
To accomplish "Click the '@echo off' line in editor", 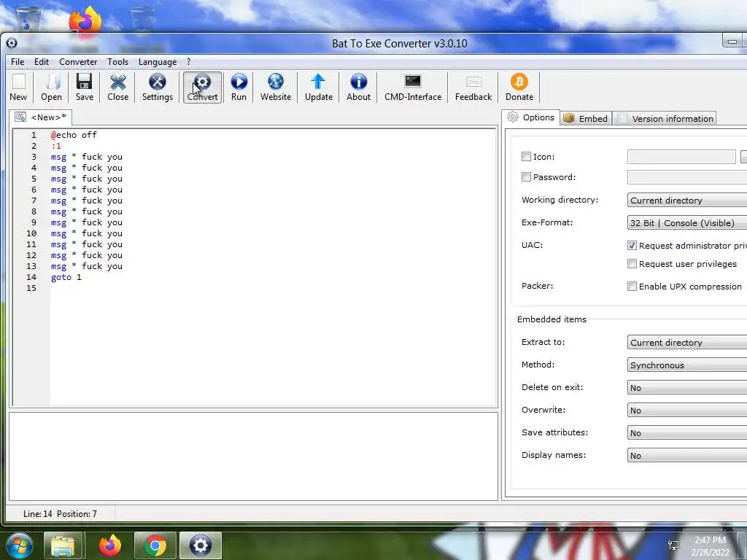I will pyautogui.click(x=74, y=135).
